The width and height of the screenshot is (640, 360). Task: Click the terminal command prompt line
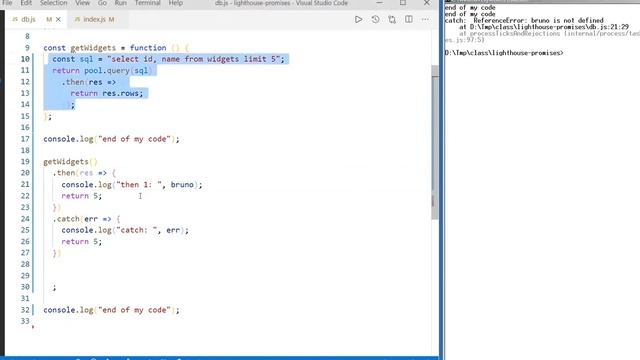(504, 53)
